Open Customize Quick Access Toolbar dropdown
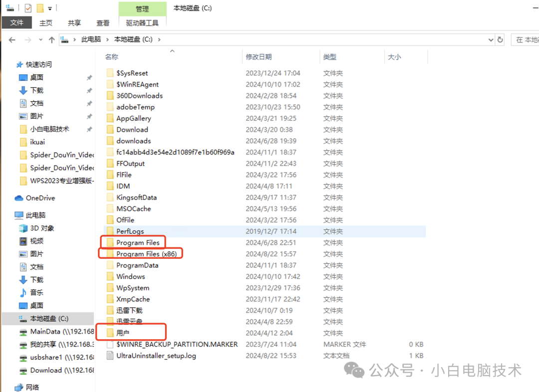Image resolution: width=539 pixels, height=392 pixels. coord(50,8)
